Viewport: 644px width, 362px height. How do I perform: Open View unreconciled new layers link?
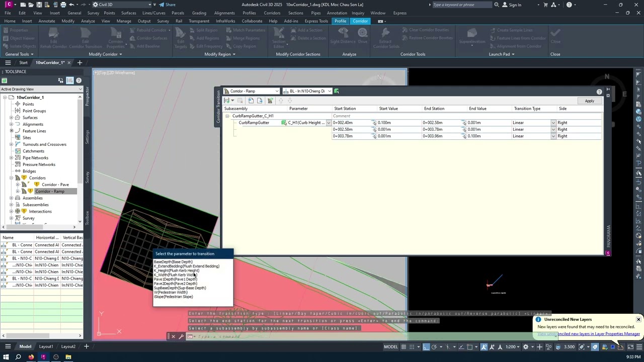(589, 334)
